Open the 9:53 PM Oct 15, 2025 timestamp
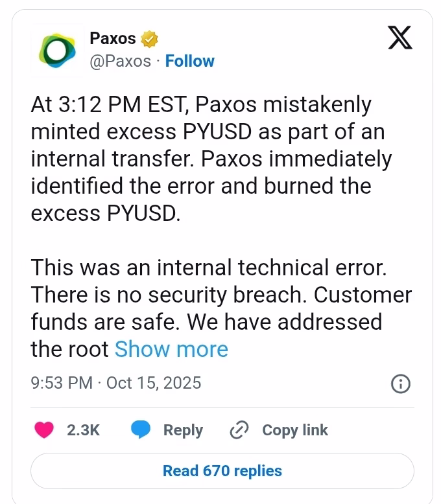The width and height of the screenshot is (441, 504). [116, 383]
